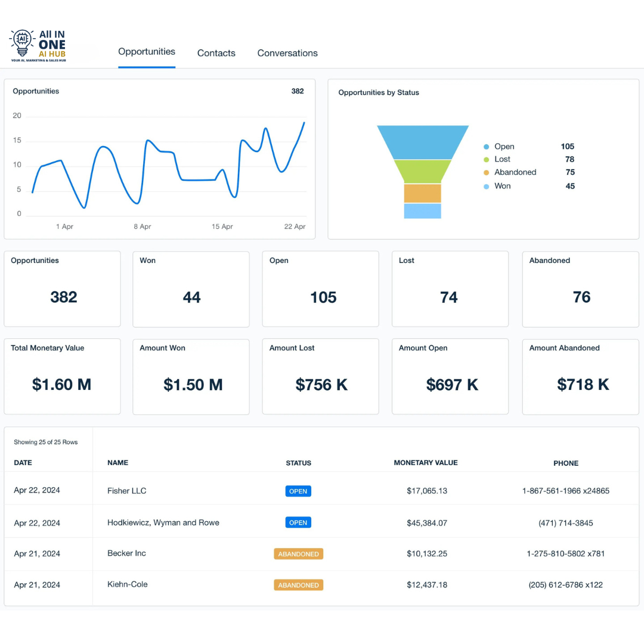Click the Abandoned legend orange dot
644x644 pixels.
coord(487,172)
